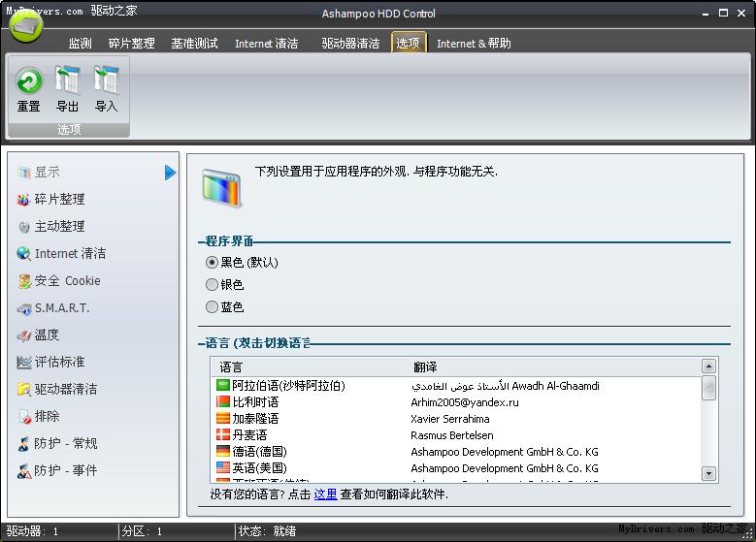756x542 pixels.
Task: Click the Catalan flag for 加泰隆语
Action: point(223,418)
